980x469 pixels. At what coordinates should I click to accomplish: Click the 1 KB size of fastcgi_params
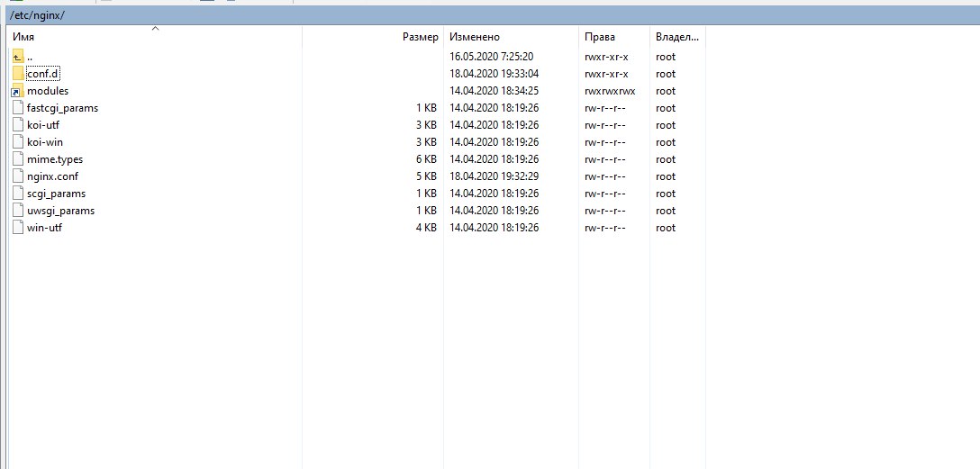tap(426, 108)
